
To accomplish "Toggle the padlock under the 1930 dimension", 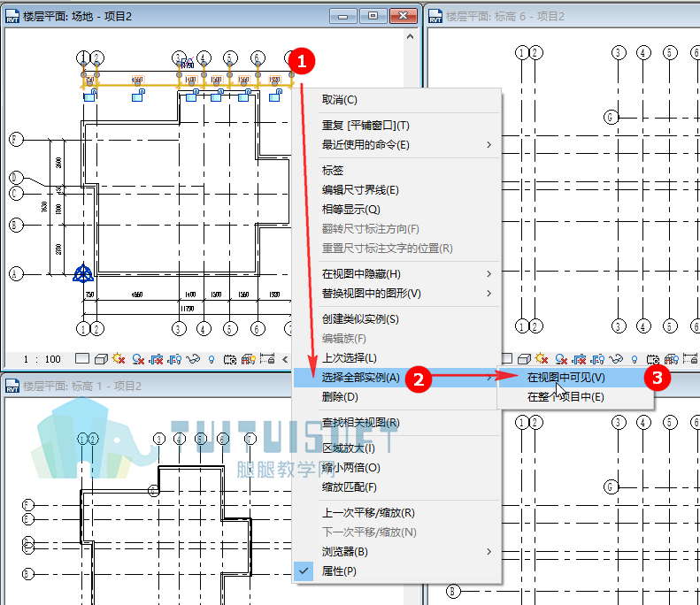I will coord(275,95).
